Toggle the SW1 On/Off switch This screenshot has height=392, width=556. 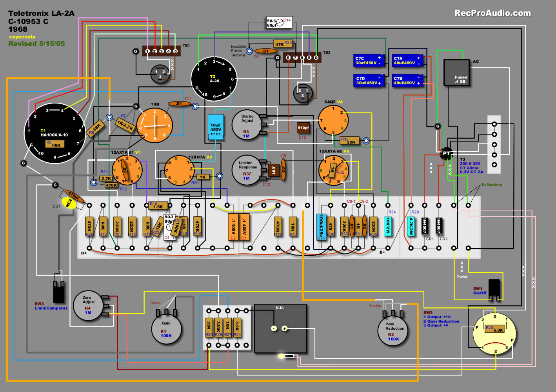[x=494, y=289]
